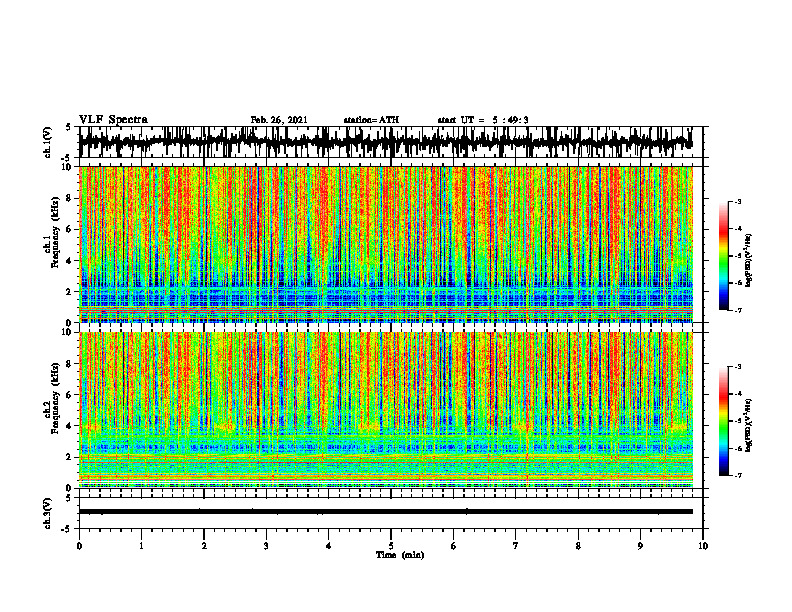Click the ch.1 "Frequency (kHz)" axis title
The width and height of the screenshot is (792, 612).
[55, 232]
